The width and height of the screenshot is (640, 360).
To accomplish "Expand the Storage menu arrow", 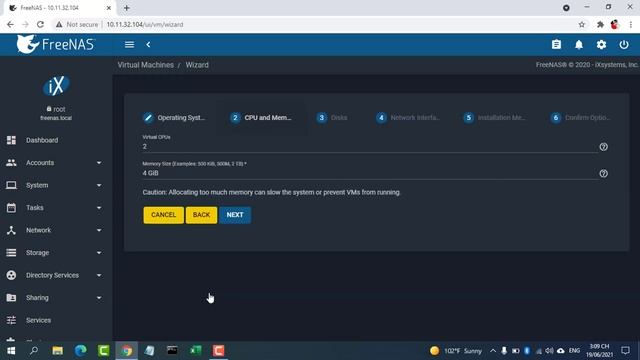I will pos(99,253).
